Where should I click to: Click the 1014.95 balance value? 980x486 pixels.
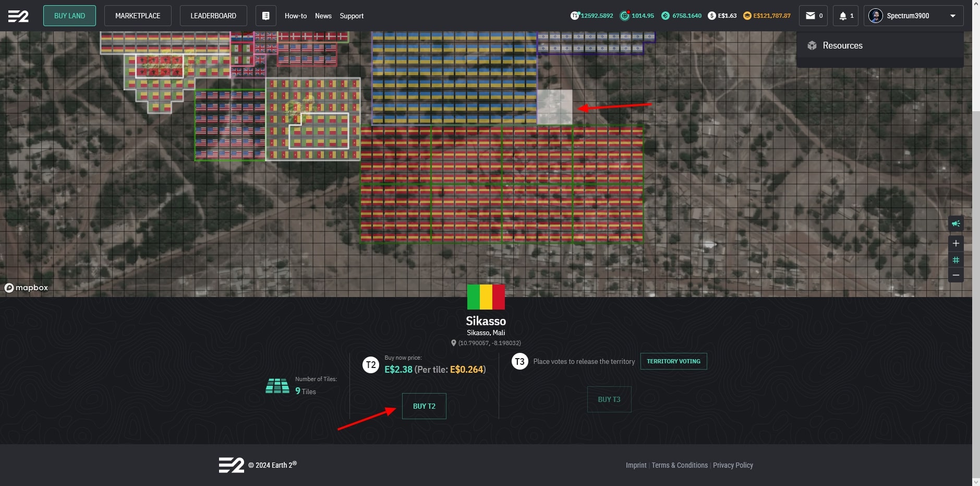(643, 16)
